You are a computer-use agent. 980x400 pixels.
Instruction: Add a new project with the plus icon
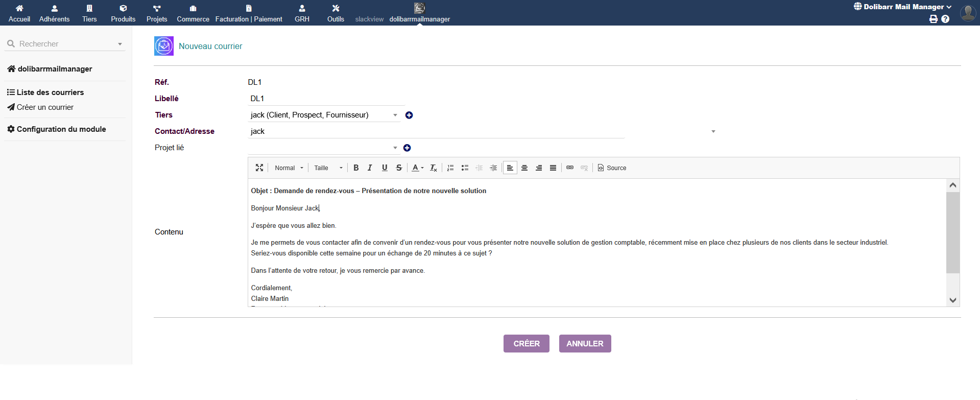point(407,148)
